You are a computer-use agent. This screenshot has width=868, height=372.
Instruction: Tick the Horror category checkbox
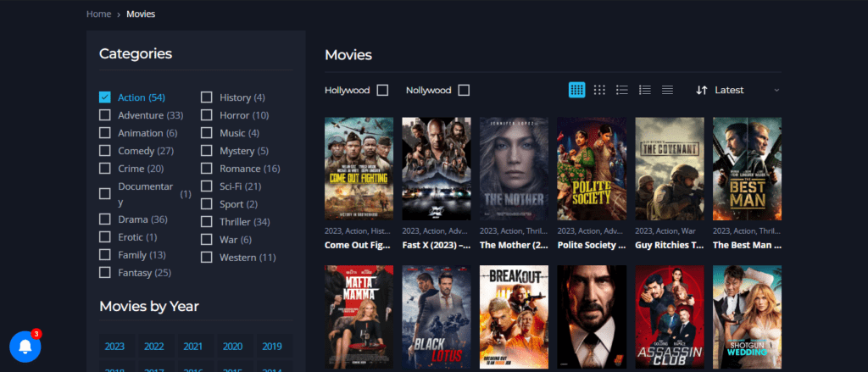click(x=207, y=115)
